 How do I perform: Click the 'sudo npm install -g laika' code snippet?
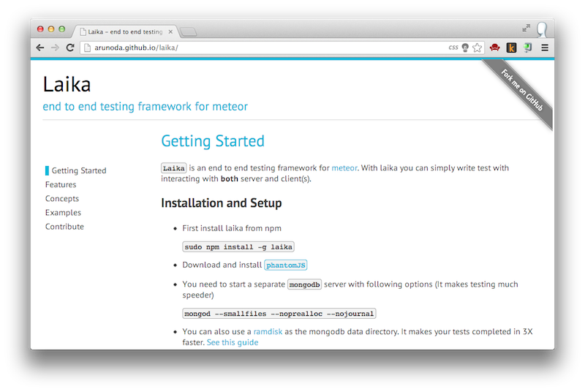[238, 247]
